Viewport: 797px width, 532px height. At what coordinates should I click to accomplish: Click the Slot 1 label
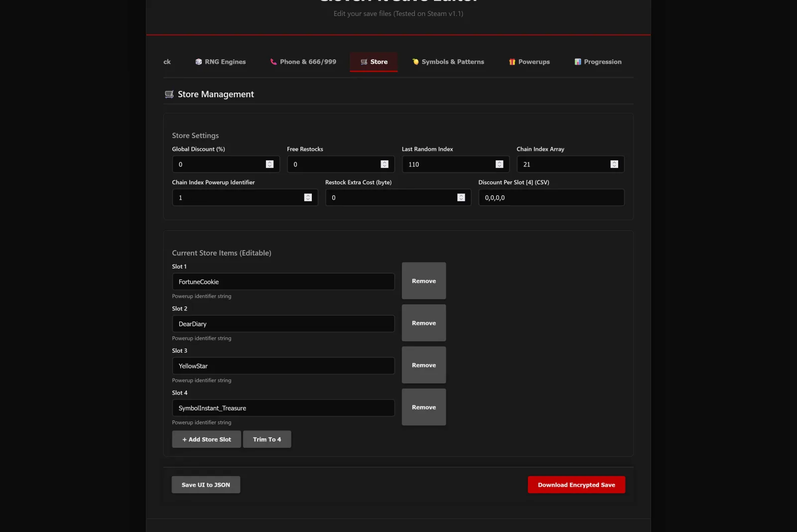coord(179,266)
